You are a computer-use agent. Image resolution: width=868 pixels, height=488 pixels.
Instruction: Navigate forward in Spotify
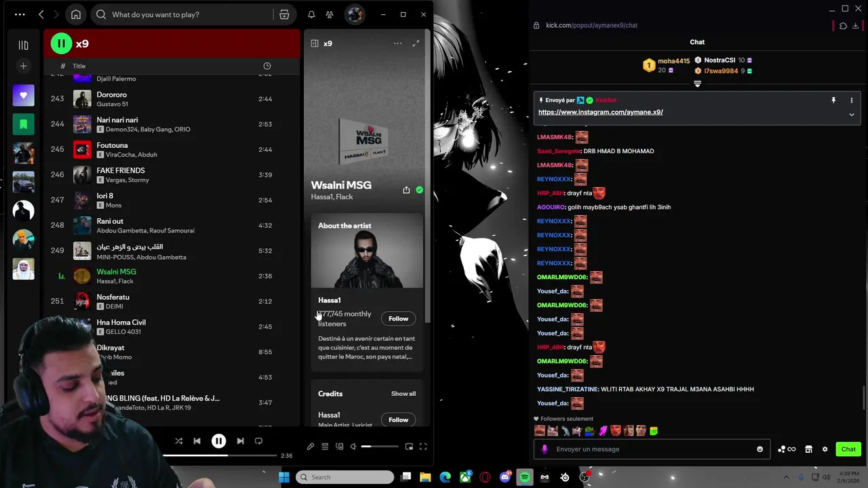coord(58,14)
